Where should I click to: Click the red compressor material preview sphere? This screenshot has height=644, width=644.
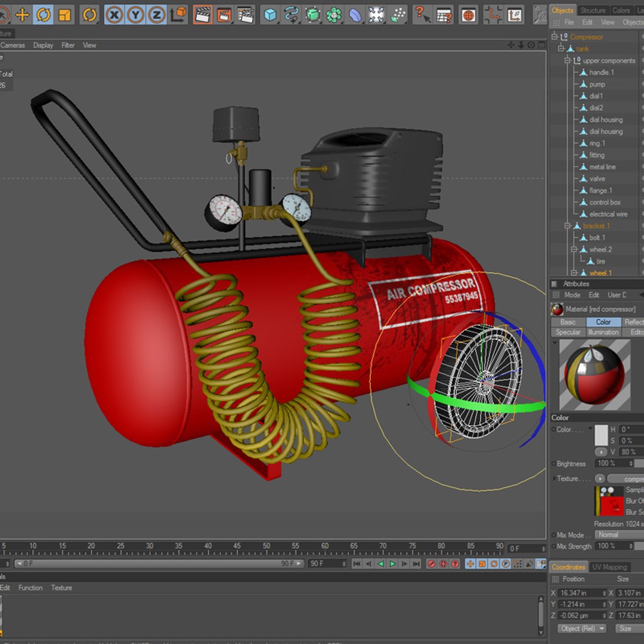click(595, 374)
